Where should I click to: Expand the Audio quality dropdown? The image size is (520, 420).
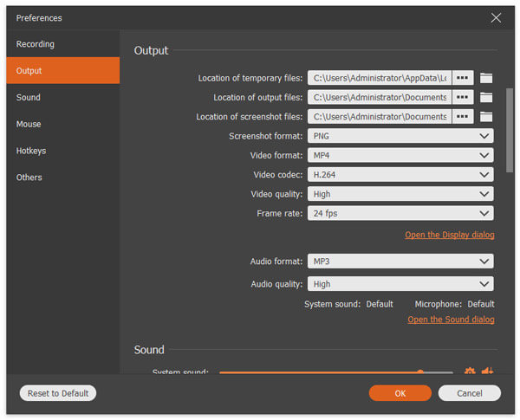coord(400,284)
